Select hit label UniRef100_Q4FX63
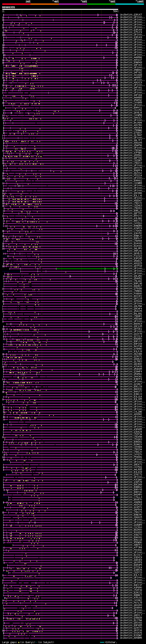Image resolution: width=146 pixels, height=644 pixels. pyautogui.click(x=131, y=65)
